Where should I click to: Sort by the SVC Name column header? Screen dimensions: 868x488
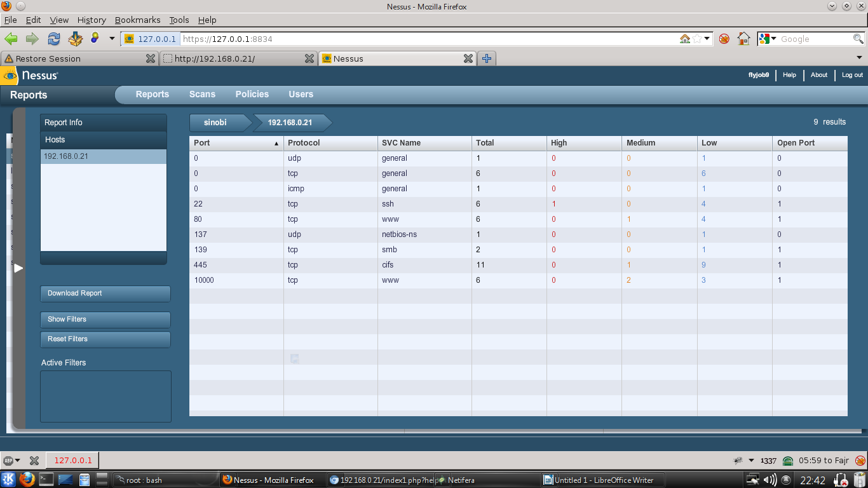[424, 143]
